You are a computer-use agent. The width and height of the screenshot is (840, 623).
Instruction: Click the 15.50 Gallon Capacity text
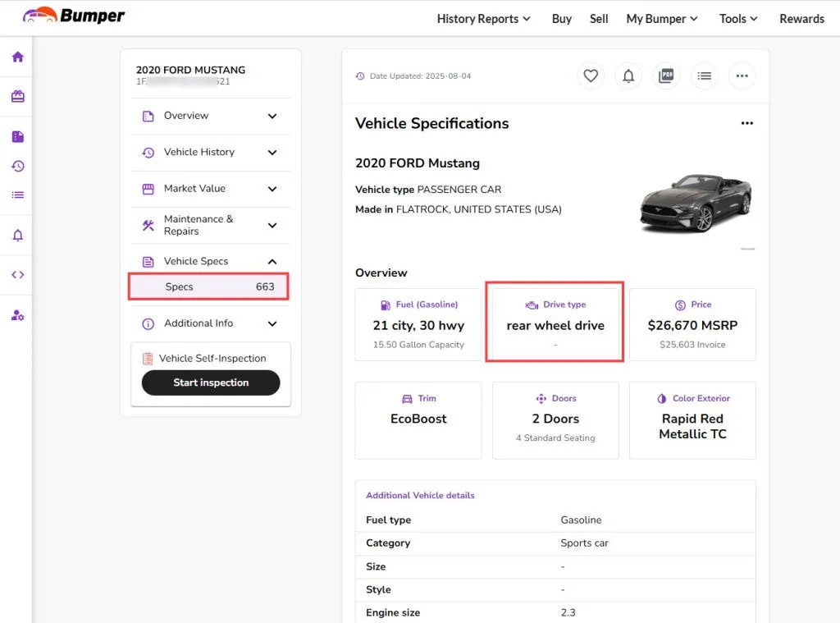418,345
